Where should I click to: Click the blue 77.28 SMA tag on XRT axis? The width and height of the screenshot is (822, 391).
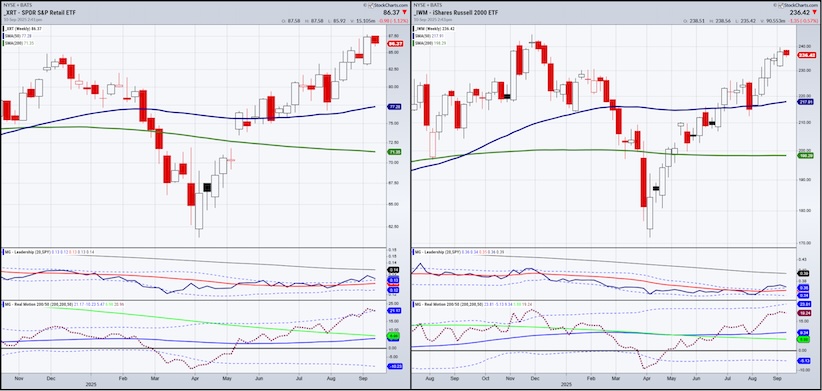394,106
